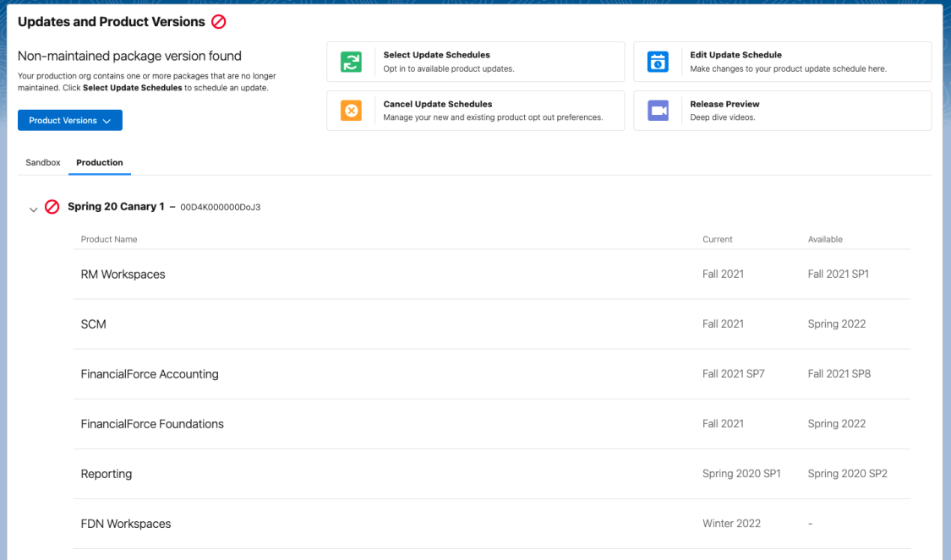Click the Available version for SCM

point(837,323)
